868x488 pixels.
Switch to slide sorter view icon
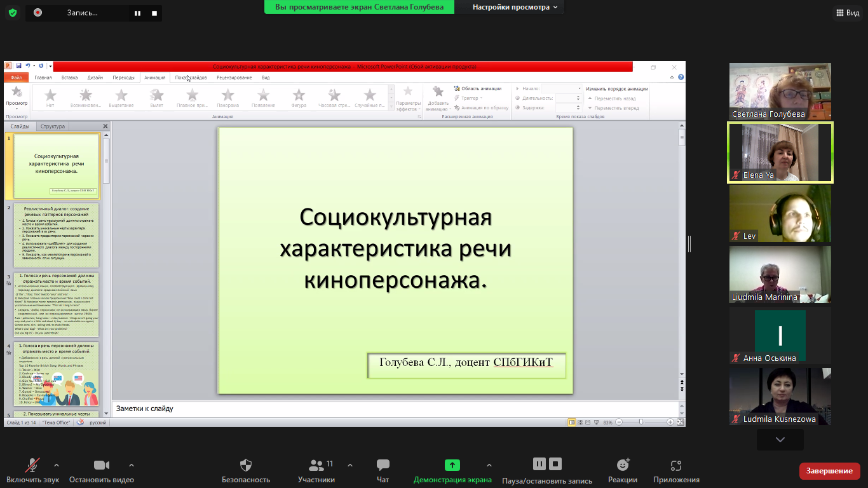pyautogui.click(x=581, y=422)
